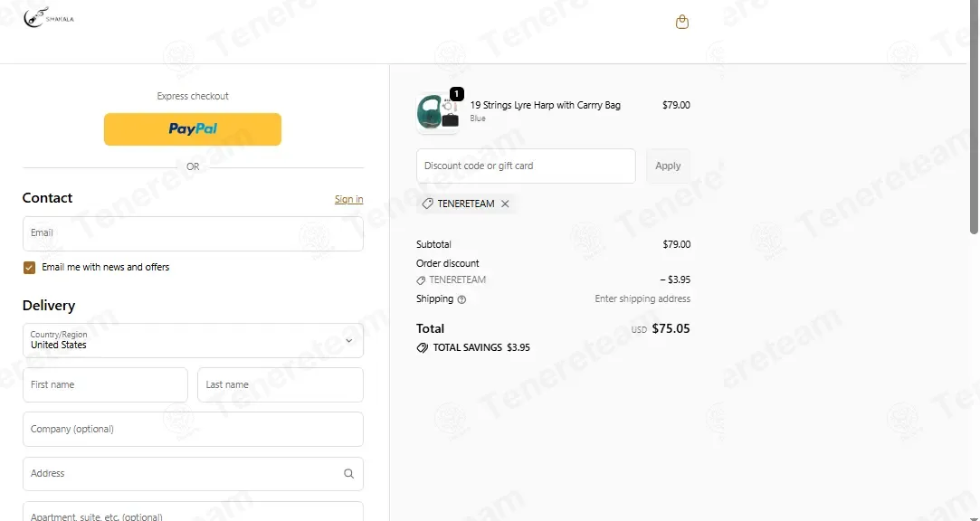Click the Shakala store logo
The image size is (980, 521).
pos(49,17)
